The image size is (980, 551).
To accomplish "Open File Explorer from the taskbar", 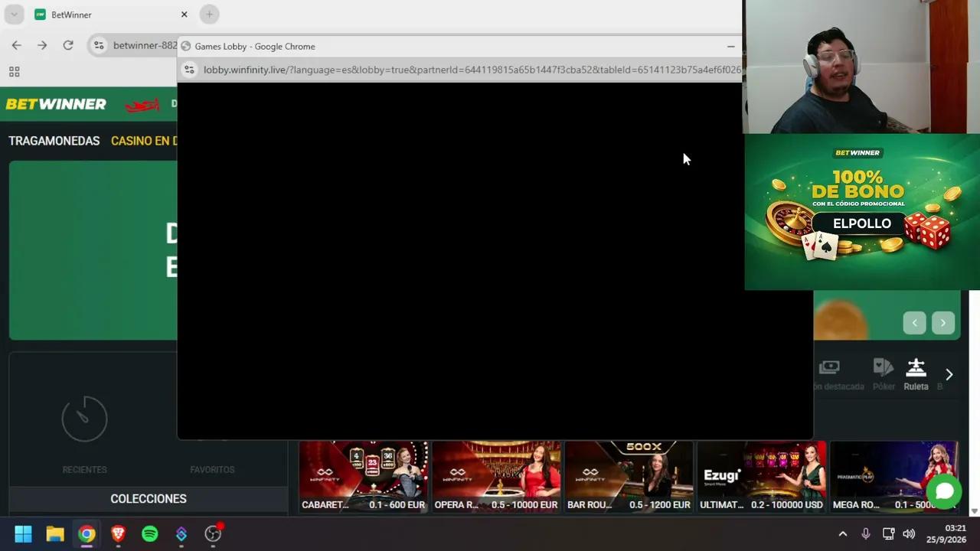I will 55,534.
